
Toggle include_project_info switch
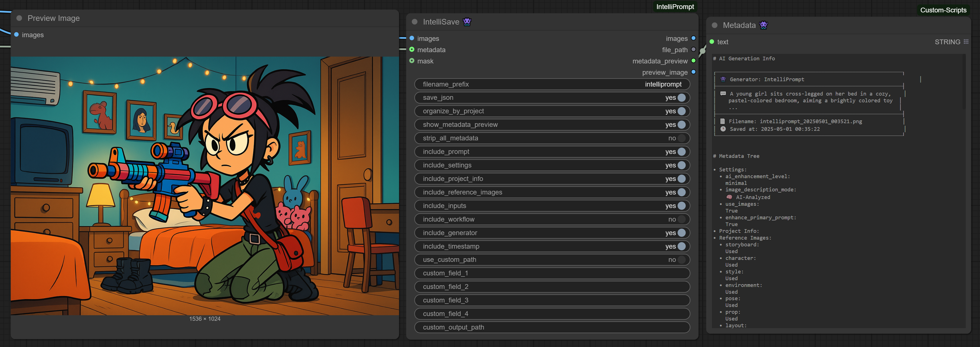681,179
